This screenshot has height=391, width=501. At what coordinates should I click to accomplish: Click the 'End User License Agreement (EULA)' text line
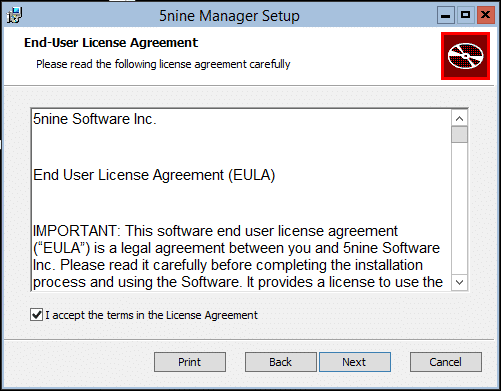pos(154,175)
